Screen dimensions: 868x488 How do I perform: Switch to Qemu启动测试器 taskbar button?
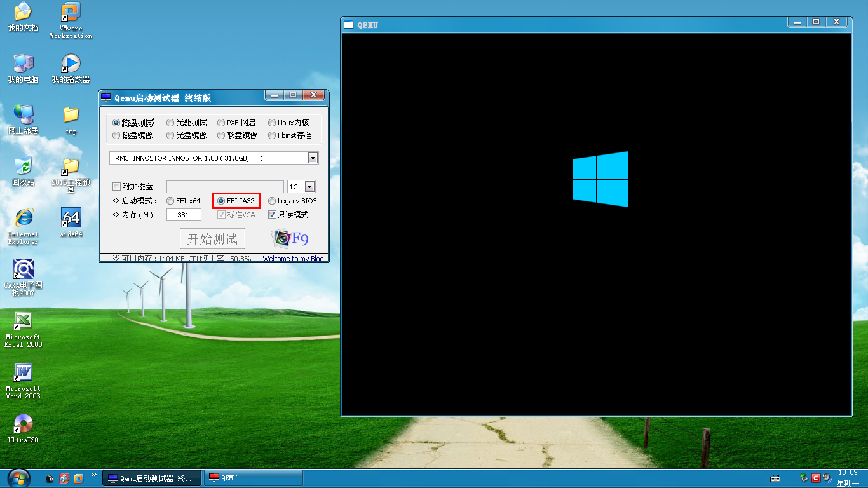152,478
